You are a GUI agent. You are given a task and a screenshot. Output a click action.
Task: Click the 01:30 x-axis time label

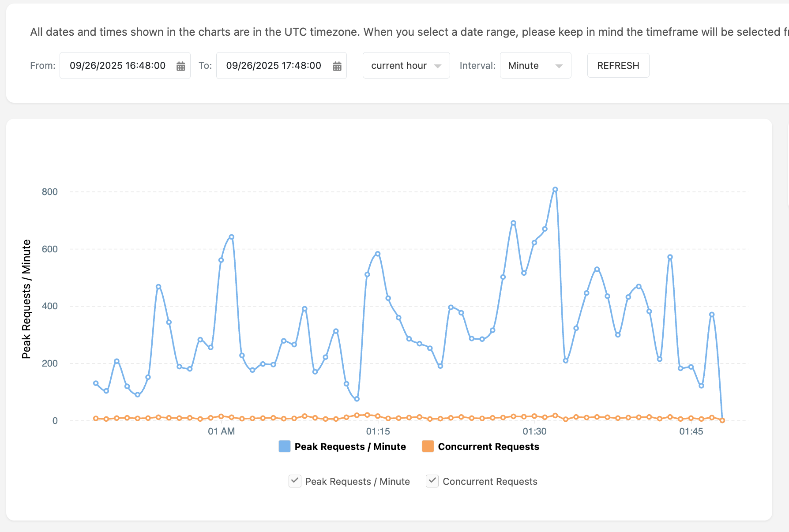pyautogui.click(x=534, y=431)
